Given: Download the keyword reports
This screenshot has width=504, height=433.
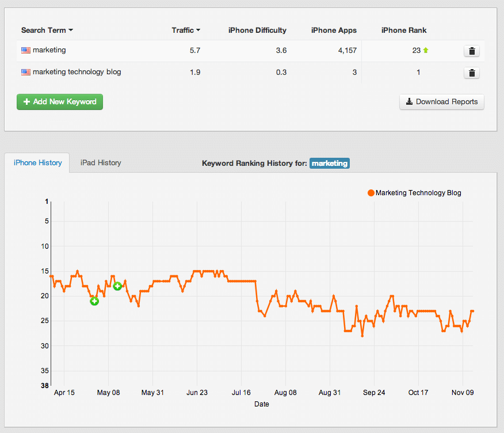Looking at the screenshot, I should (442, 102).
